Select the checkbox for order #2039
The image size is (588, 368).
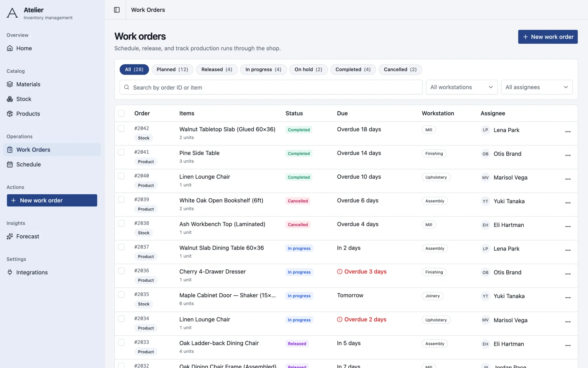121,200
